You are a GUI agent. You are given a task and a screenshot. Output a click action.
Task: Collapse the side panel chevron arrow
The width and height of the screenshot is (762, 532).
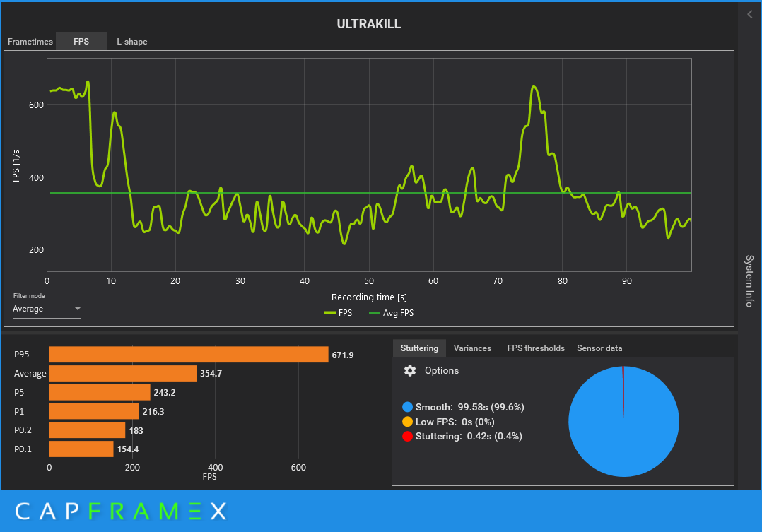point(750,15)
